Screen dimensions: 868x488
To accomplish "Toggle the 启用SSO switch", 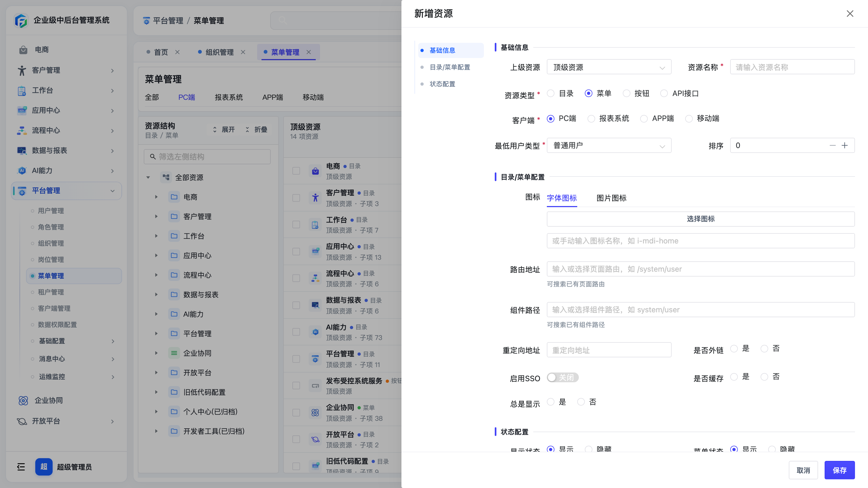I will pos(562,378).
